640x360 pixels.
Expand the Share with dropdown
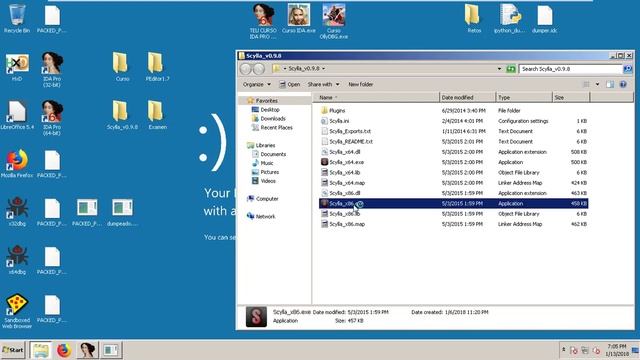(x=323, y=84)
